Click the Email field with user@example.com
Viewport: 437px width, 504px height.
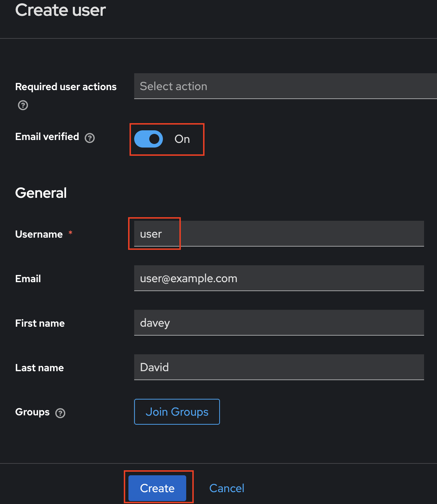point(279,278)
